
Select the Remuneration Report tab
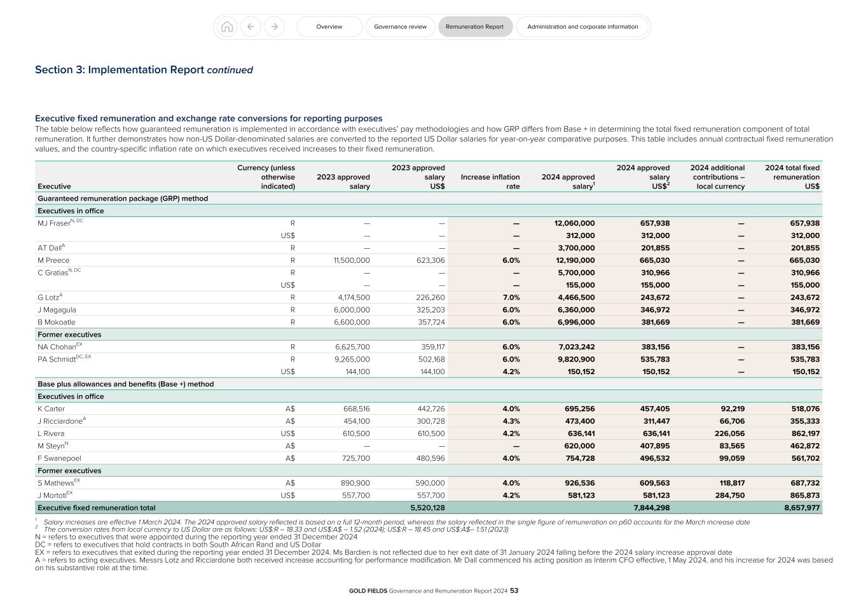(475, 26)
